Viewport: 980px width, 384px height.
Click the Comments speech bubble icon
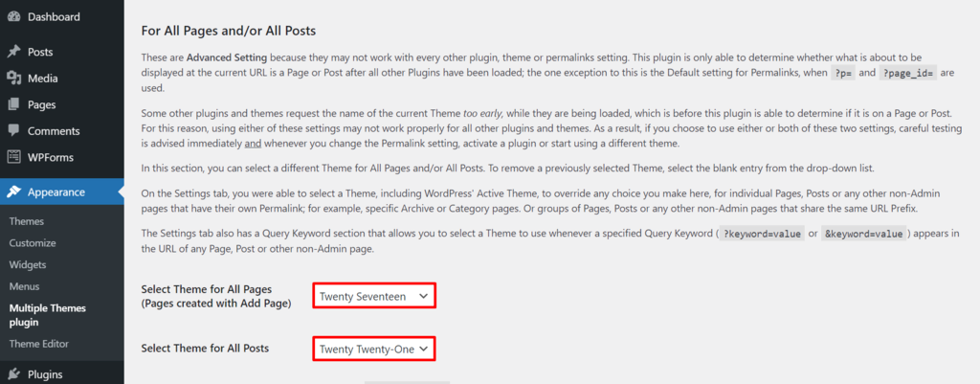point(13,131)
